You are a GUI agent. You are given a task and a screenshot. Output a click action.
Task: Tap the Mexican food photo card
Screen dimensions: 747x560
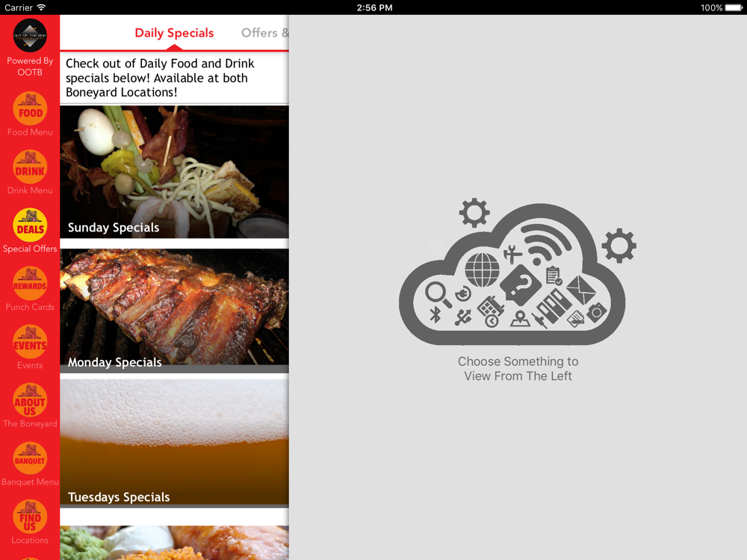(174, 543)
